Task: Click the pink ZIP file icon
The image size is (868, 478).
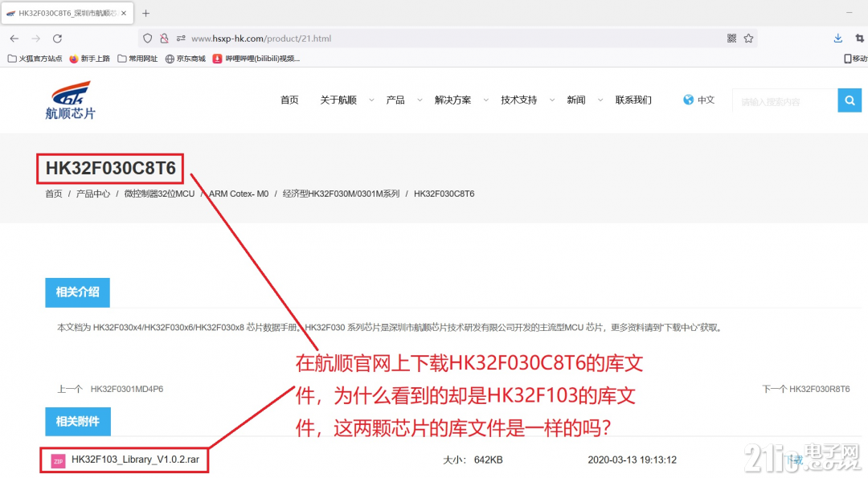Action: (58, 460)
